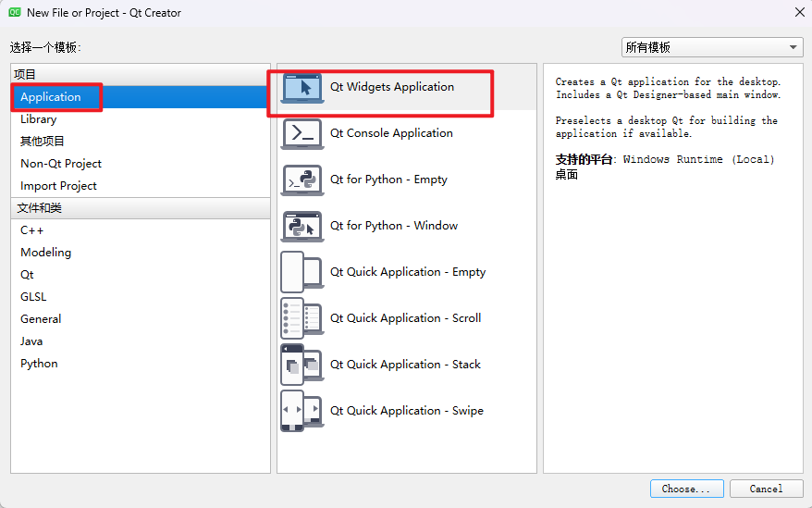Click the 文件和类 section header
Image resolution: width=812 pixels, height=508 pixels.
[141, 208]
